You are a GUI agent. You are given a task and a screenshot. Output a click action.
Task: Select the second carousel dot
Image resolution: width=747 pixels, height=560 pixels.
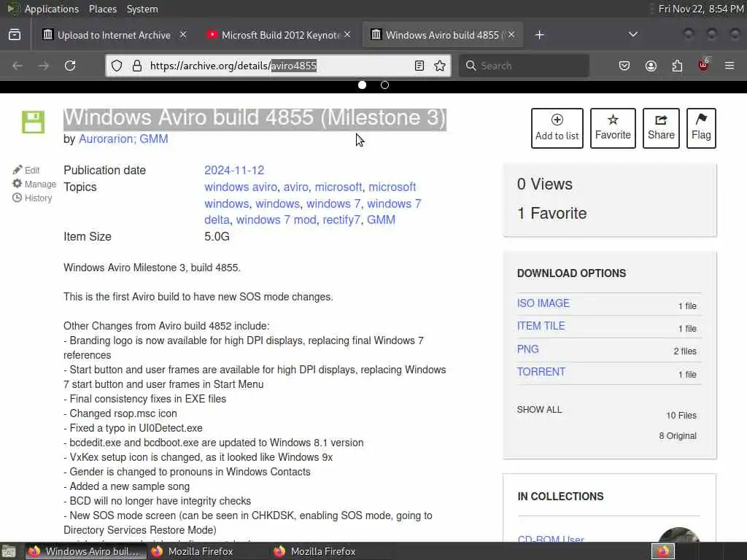click(x=385, y=85)
